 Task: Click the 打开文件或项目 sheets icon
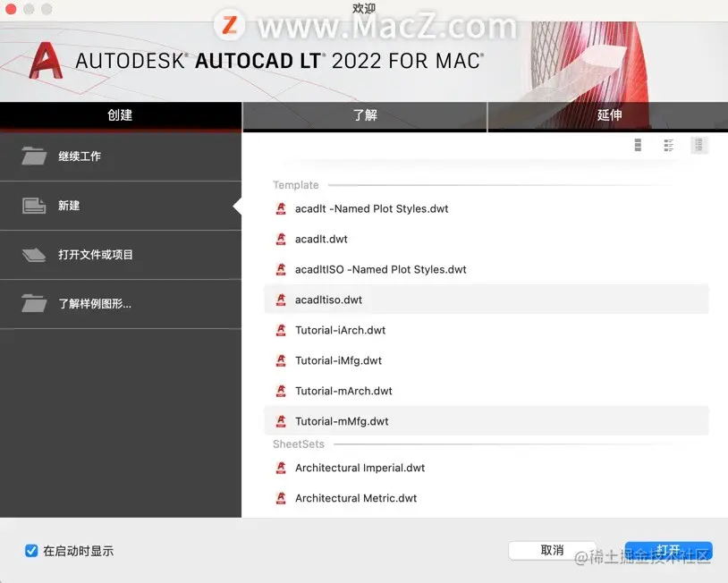pos(34,254)
